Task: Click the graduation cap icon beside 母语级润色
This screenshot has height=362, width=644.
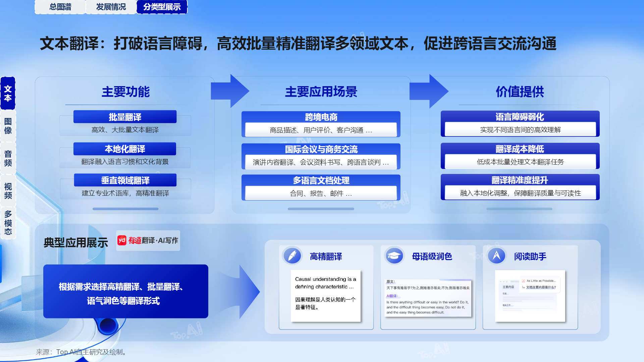Action: [394, 256]
